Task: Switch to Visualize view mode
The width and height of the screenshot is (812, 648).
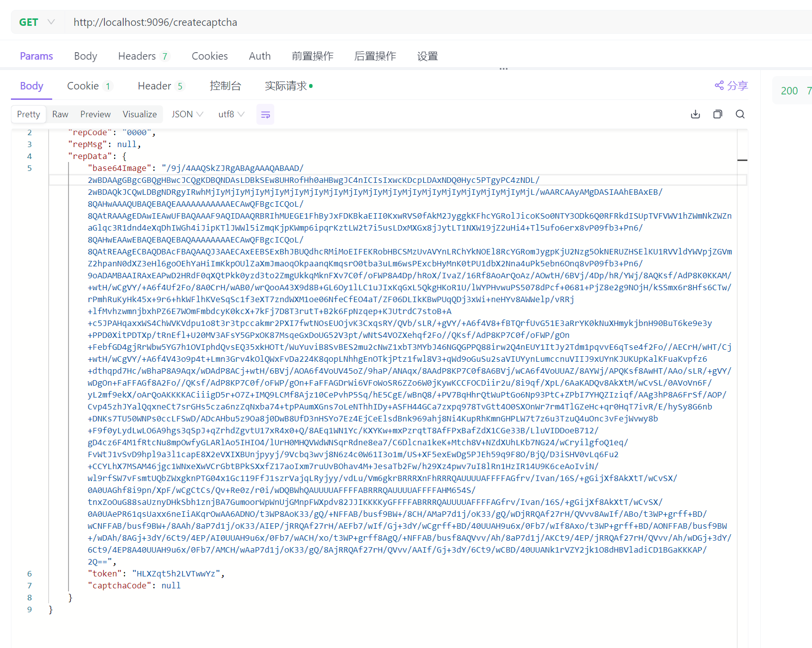Action: coord(140,114)
